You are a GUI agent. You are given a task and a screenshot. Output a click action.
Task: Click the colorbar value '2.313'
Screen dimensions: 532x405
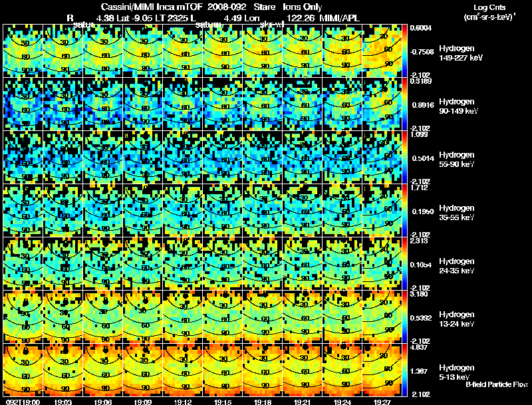coord(419,241)
